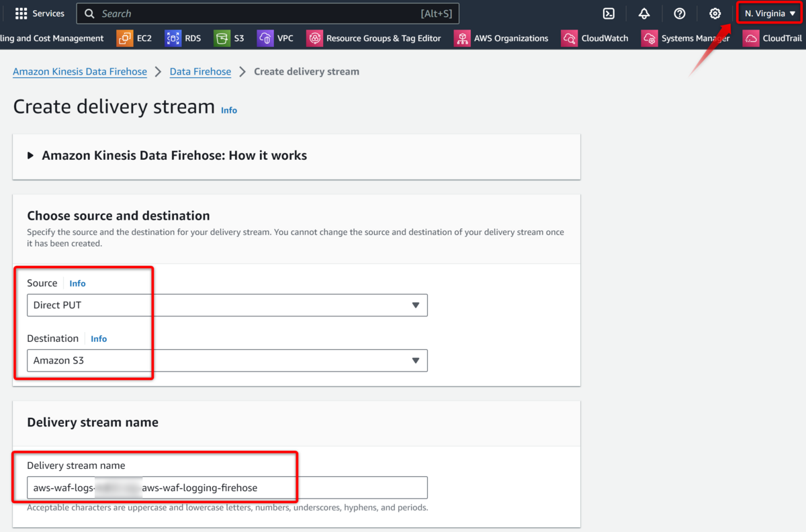Open the settings gear icon
The width and height of the screenshot is (806, 532).
715,13
